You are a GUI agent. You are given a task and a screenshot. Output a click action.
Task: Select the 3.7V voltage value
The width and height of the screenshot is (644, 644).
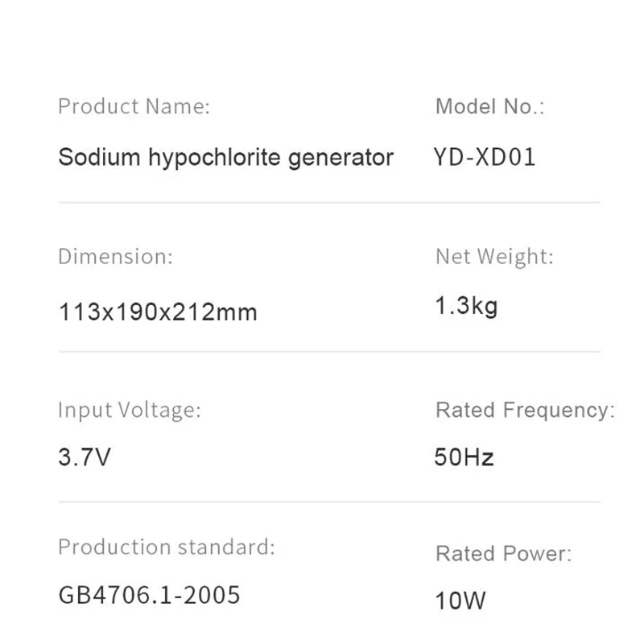pyautogui.click(x=85, y=458)
